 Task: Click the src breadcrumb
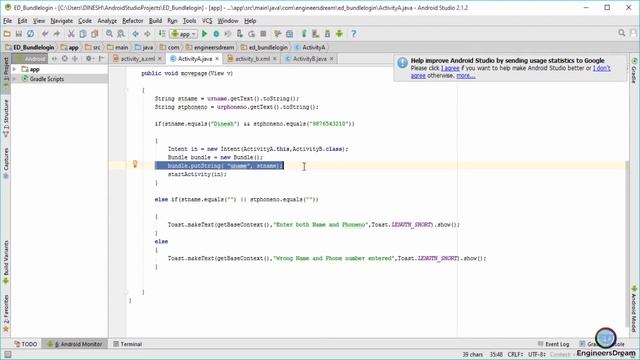93,47
